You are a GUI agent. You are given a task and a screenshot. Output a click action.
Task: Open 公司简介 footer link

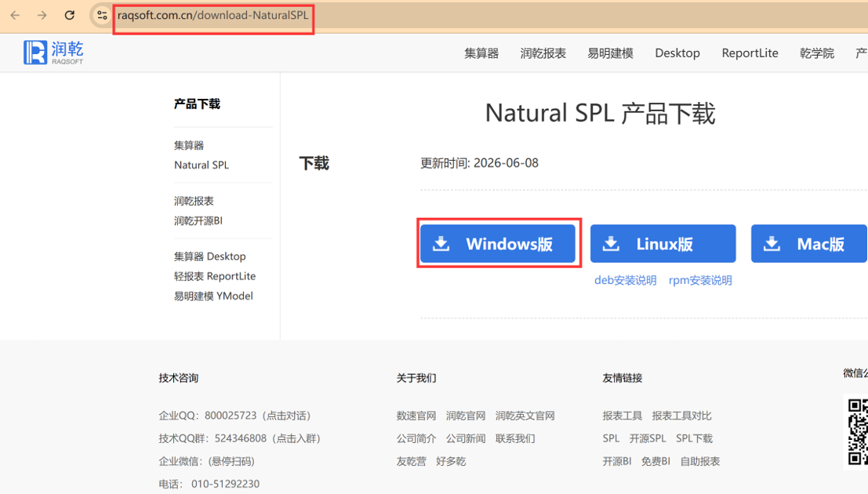[416, 438]
